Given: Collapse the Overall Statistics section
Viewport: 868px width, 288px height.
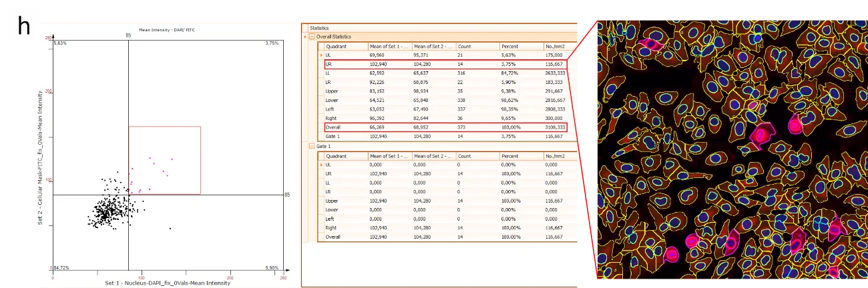Looking at the screenshot, I should pyautogui.click(x=312, y=37).
